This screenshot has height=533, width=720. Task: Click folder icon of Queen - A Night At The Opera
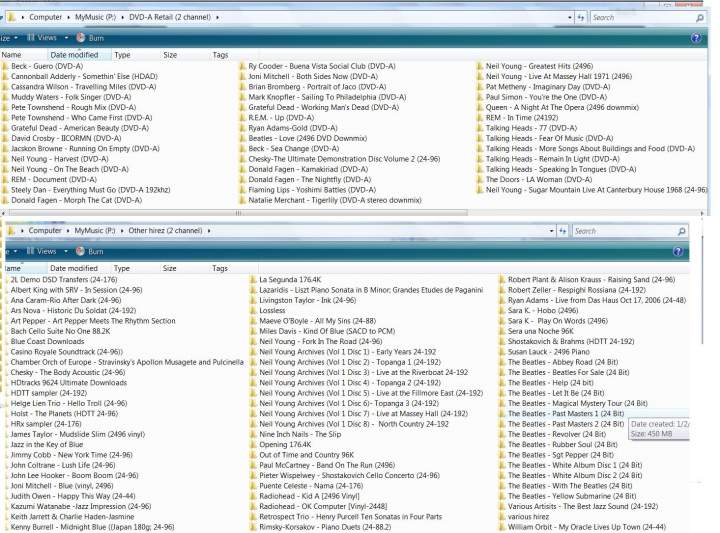pyautogui.click(x=480, y=107)
